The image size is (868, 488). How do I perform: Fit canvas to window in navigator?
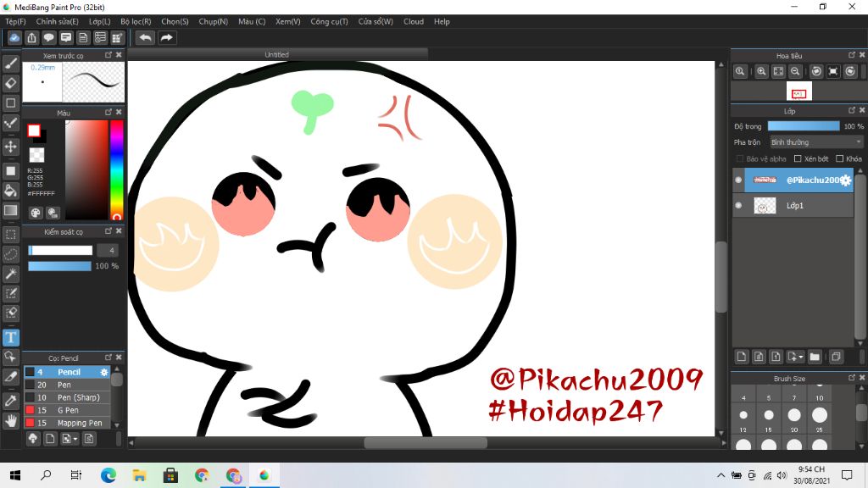778,71
